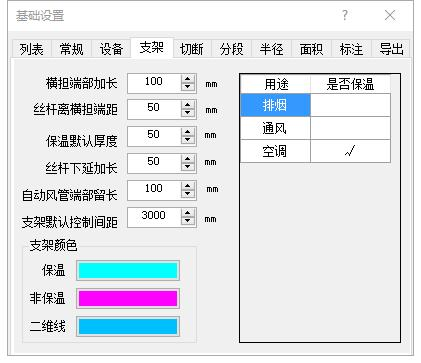Select the 设备 tab
Image resolution: width=421 pixels, height=363 pixels.
pyautogui.click(x=111, y=49)
